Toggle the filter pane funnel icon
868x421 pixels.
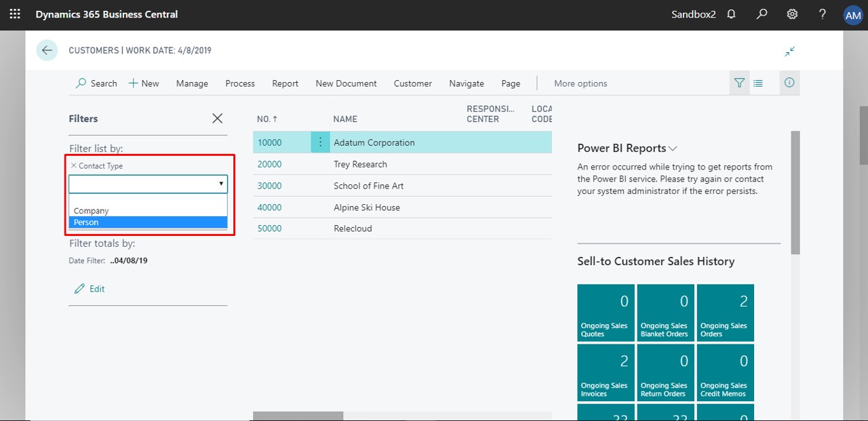739,83
